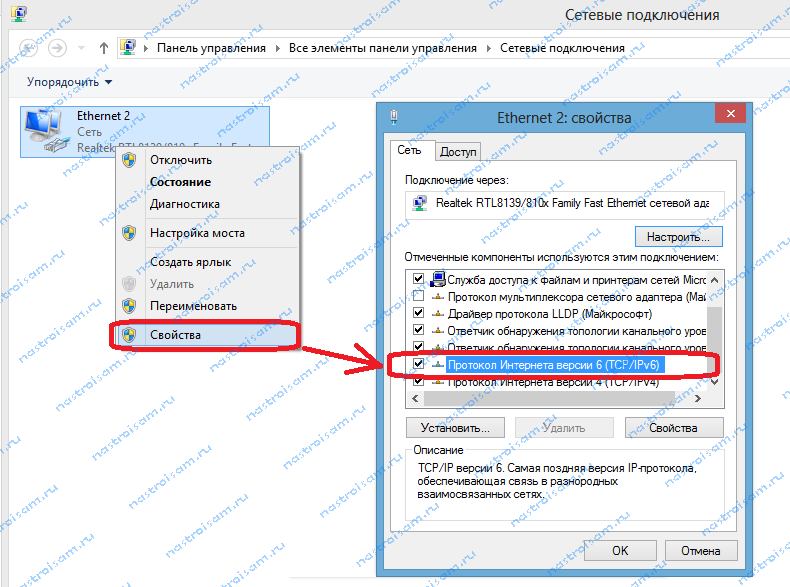This screenshot has height=587, width=790.
Task: Click the Панель управления breadcrumb
Action: coord(211,48)
